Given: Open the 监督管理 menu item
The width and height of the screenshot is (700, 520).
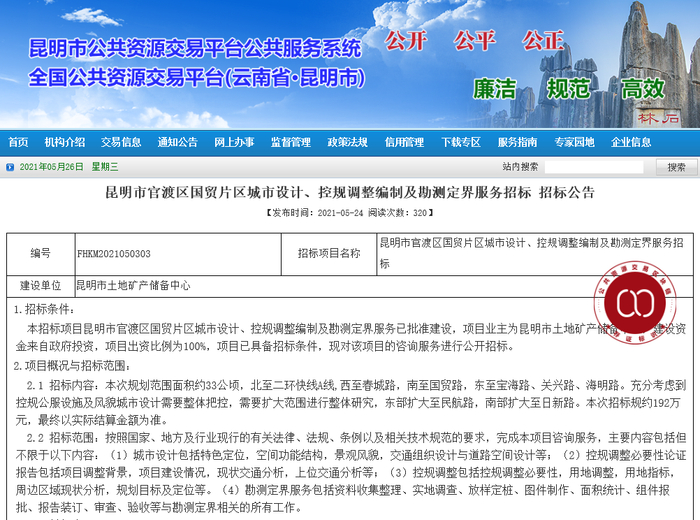Looking at the screenshot, I should 291,142.
